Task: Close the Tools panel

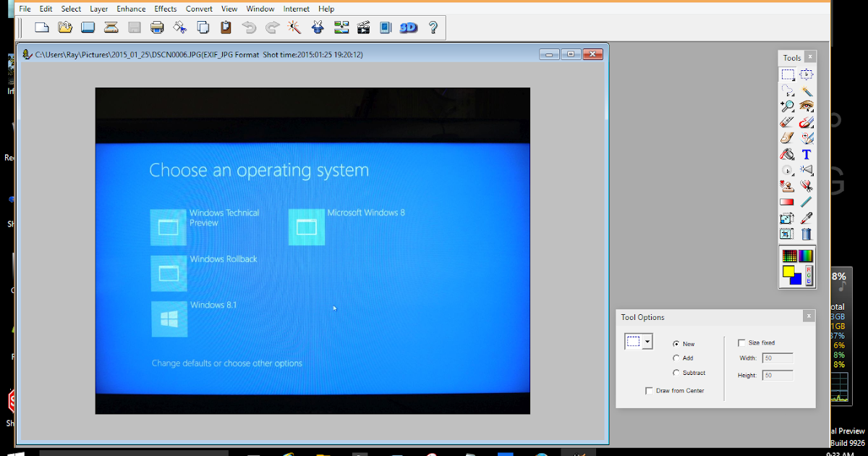Action: pos(810,57)
